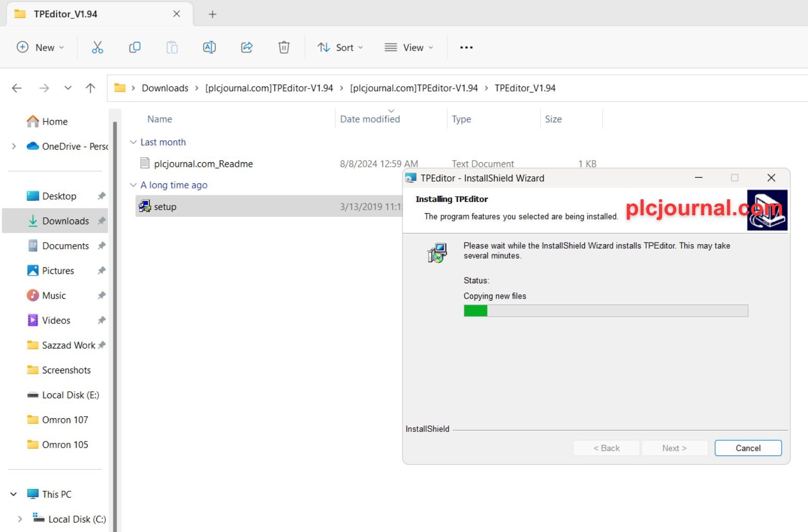The height and width of the screenshot is (532, 808).
Task: Close the TPEditor_V1.94 tab
Action: coord(177,14)
